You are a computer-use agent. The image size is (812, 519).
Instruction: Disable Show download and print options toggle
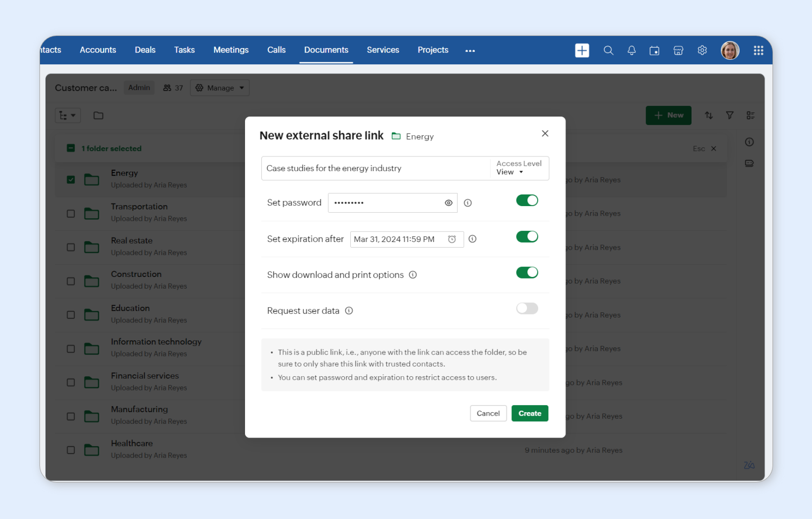click(526, 273)
